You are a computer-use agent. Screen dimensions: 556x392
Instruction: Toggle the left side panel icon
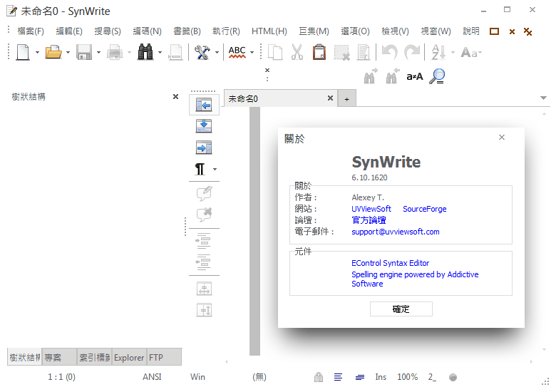point(204,105)
